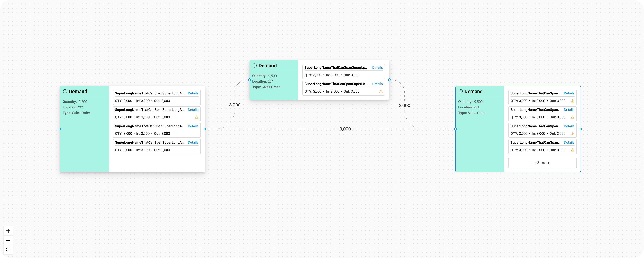
Task: Open Details of left node's fourth item
Action: 193,142
